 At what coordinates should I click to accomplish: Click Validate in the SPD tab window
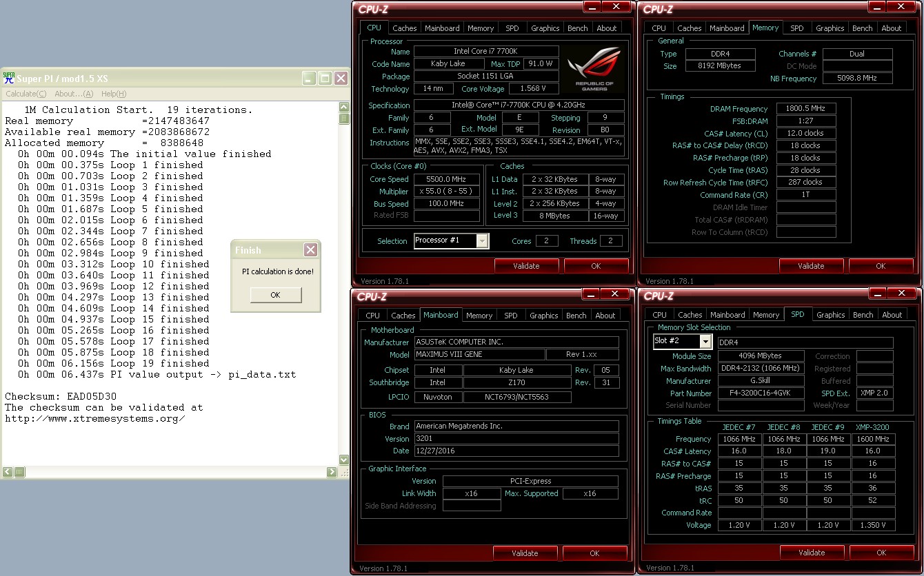click(x=812, y=553)
